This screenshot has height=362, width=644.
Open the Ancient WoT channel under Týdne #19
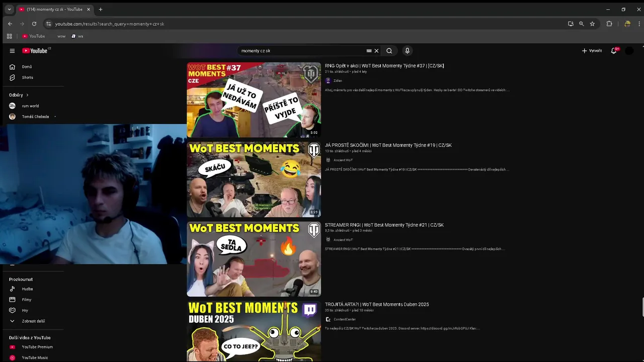343,160
